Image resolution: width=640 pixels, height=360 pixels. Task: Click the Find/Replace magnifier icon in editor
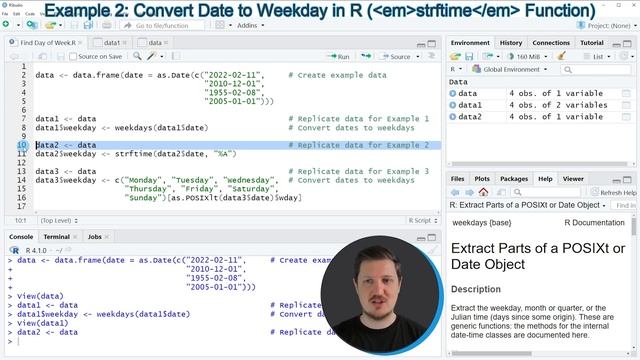(137, 56)
